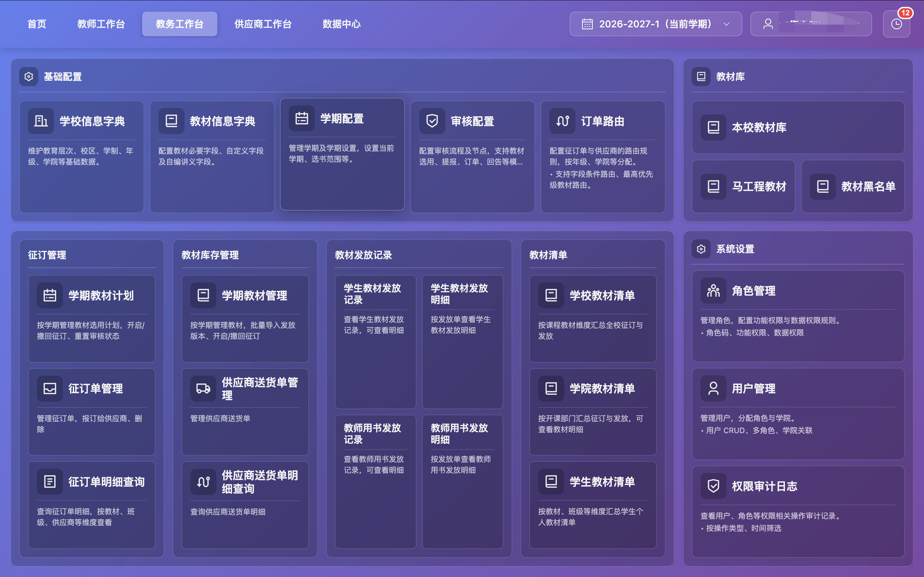Open the 教师用书发放明细 card
This screenshot has width=924, height=577.
click(x=462, y=482)
